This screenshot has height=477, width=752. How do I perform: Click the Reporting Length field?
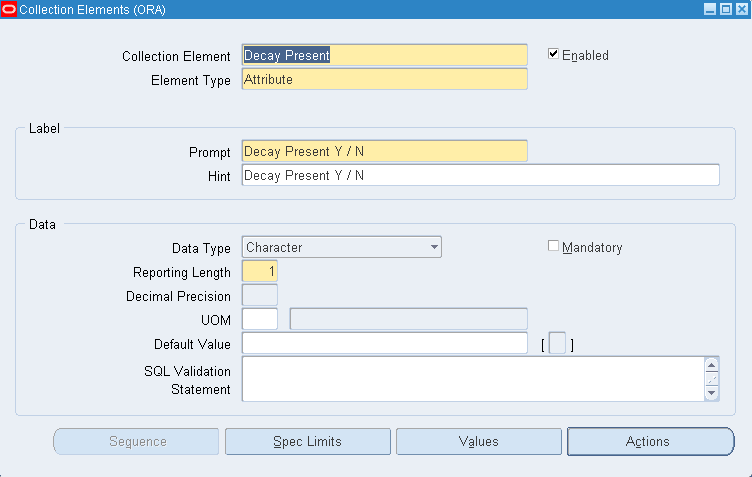(260, 272)
